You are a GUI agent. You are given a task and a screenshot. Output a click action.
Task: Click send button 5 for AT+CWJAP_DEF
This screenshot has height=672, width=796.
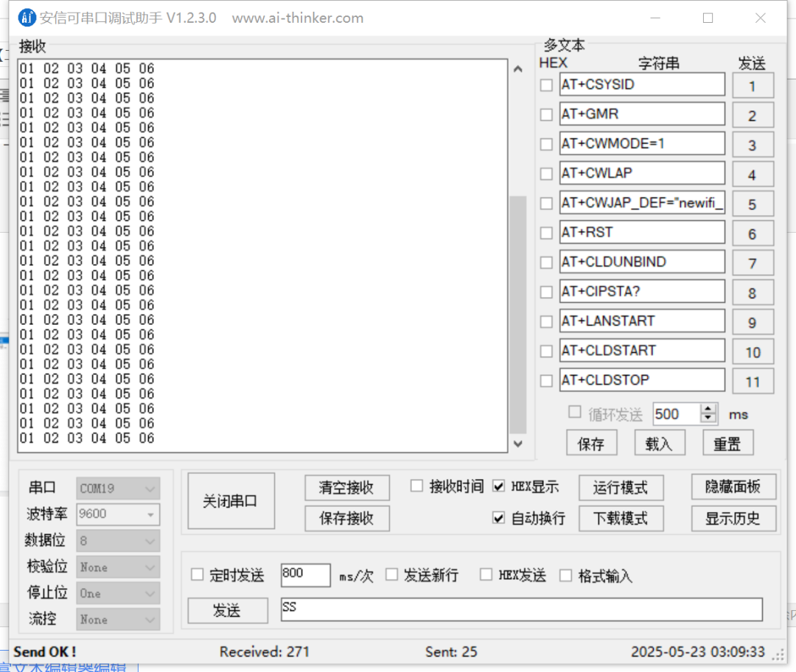(753, 204)
